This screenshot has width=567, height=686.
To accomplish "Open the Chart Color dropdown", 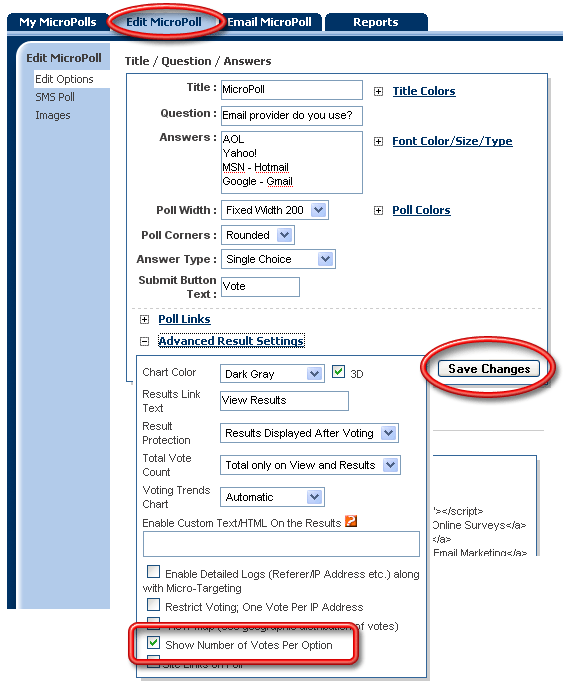I will tap(272, 374).
